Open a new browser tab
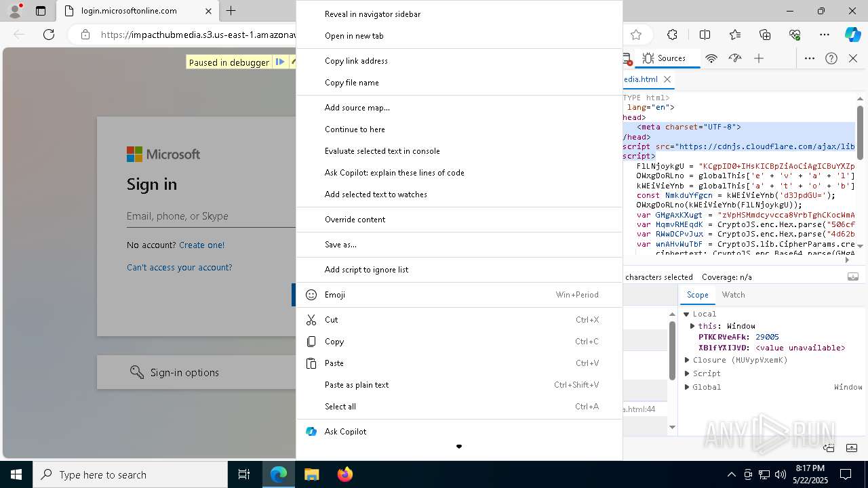This screenshot has width=868, height=488. click(x=231, y=11)
